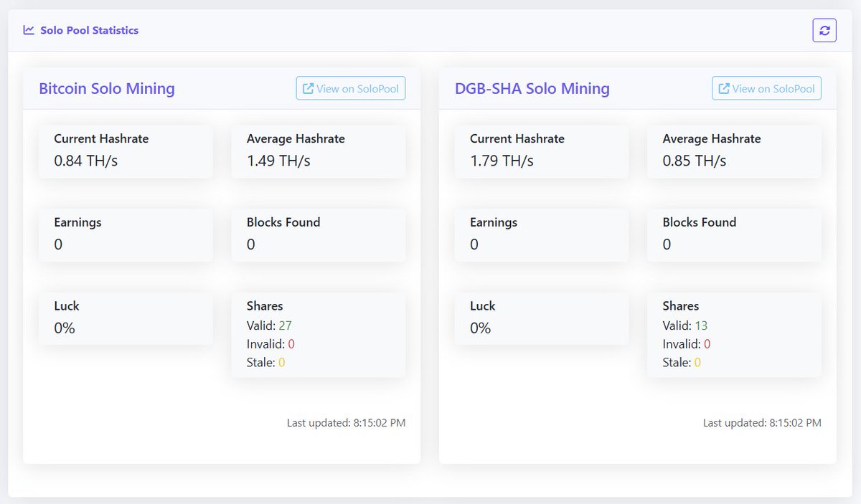The width and height of the screenshot is (861, 504).
Task: Click the Bitcoin Stale shares line
Action: point(265,363)
